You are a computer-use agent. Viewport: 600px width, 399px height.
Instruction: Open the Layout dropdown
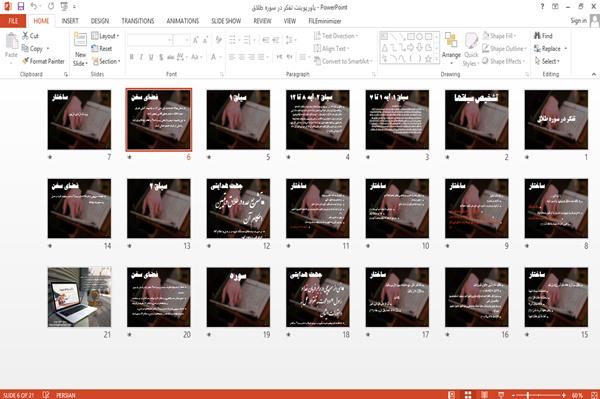105,36
